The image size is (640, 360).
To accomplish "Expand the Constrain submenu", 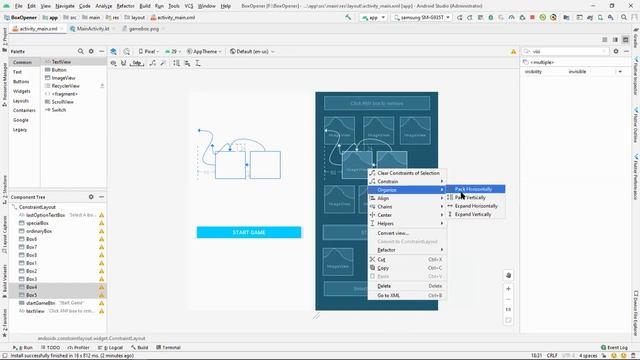I will pos(407,181).
